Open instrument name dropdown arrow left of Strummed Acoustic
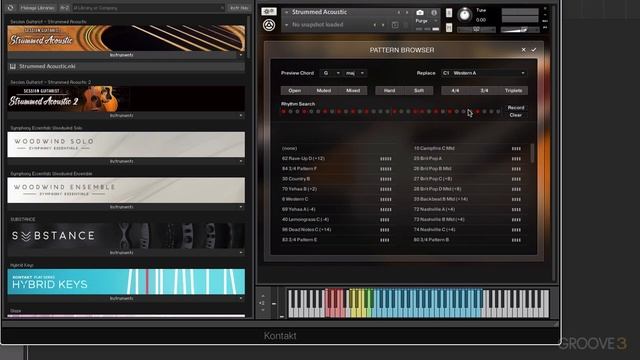640x360 pixels. pos(287,12)
